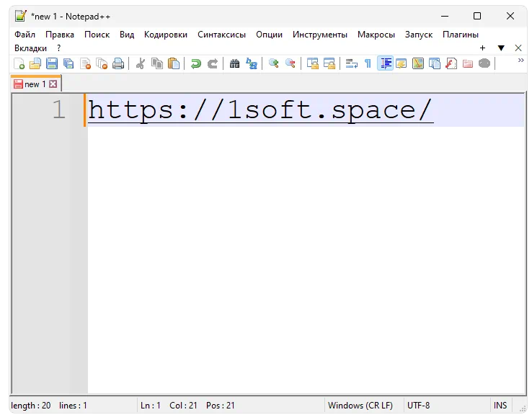Open the Вкладки menu

(30, 48)
